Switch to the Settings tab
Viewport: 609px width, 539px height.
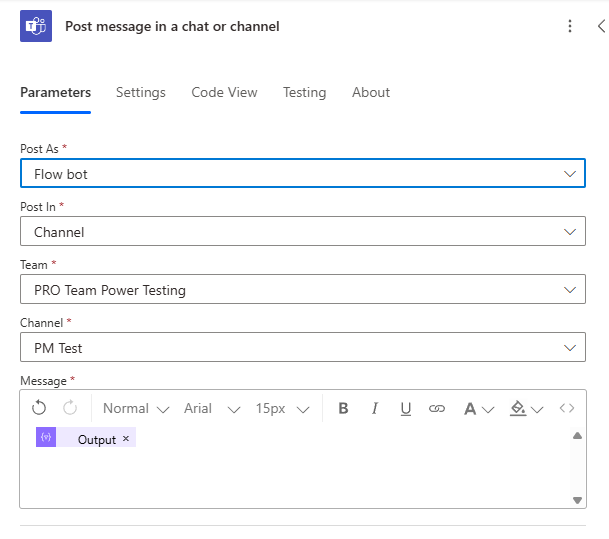click(141, 92)
